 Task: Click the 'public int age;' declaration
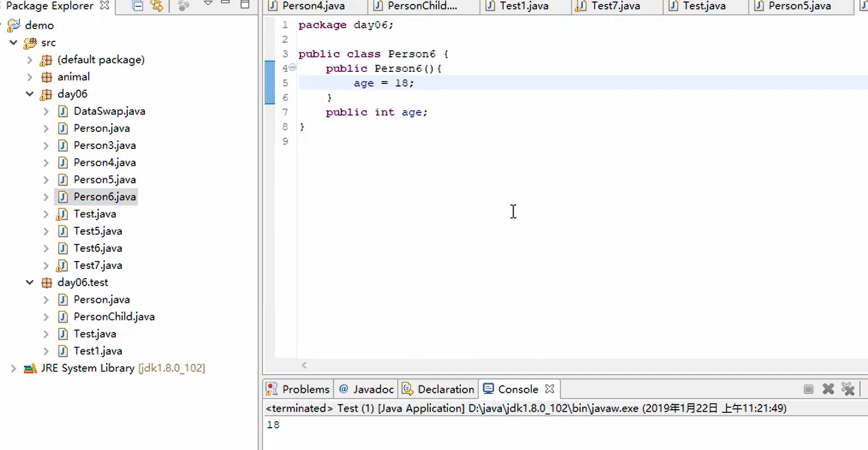pos(377,112)
